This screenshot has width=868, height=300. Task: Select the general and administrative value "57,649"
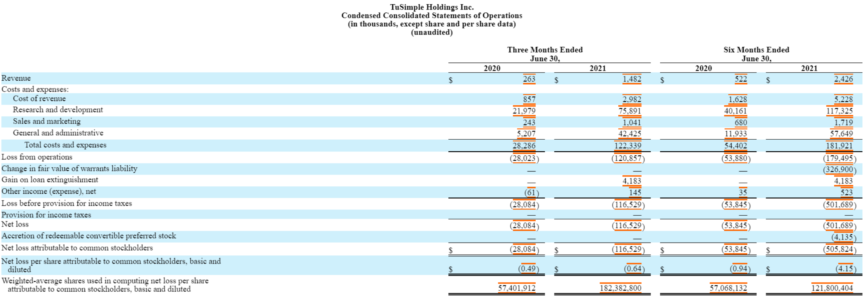tap(841, 134)
